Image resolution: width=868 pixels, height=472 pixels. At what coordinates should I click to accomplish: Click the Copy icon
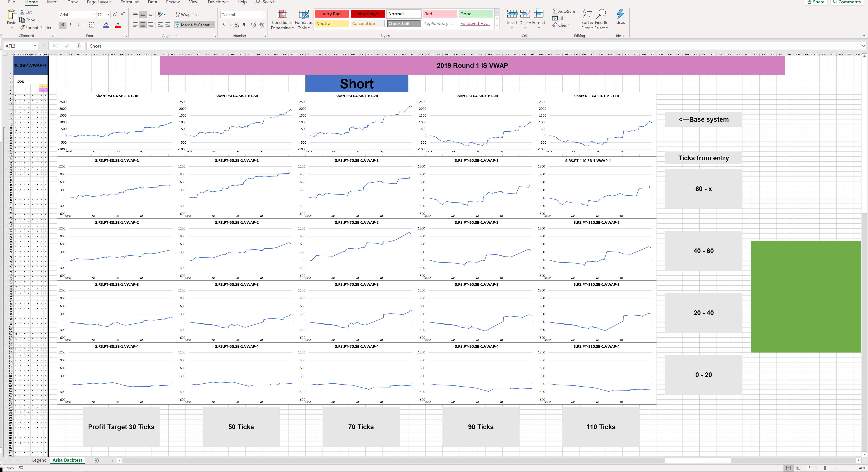[22, 20]
